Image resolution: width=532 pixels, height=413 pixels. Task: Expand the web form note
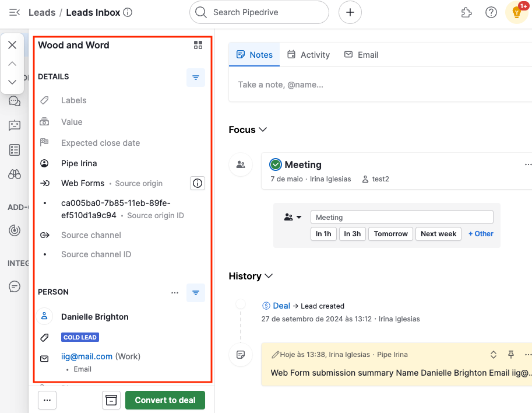coord(494,355)
